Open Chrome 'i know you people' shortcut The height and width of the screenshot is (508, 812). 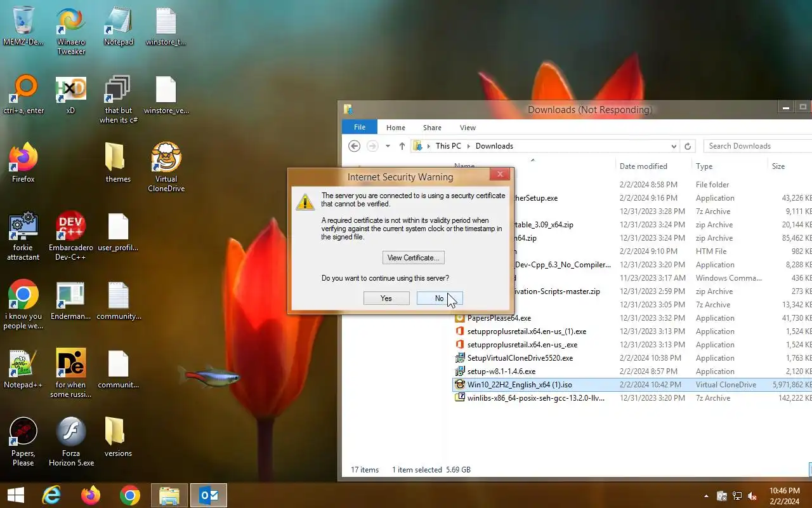tap(23, 305)
